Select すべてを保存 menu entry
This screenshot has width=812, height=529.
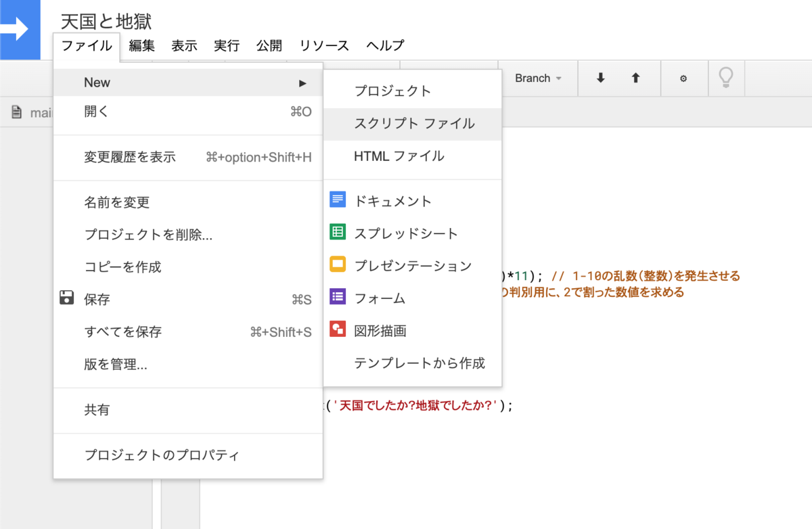tap(188, 331)
